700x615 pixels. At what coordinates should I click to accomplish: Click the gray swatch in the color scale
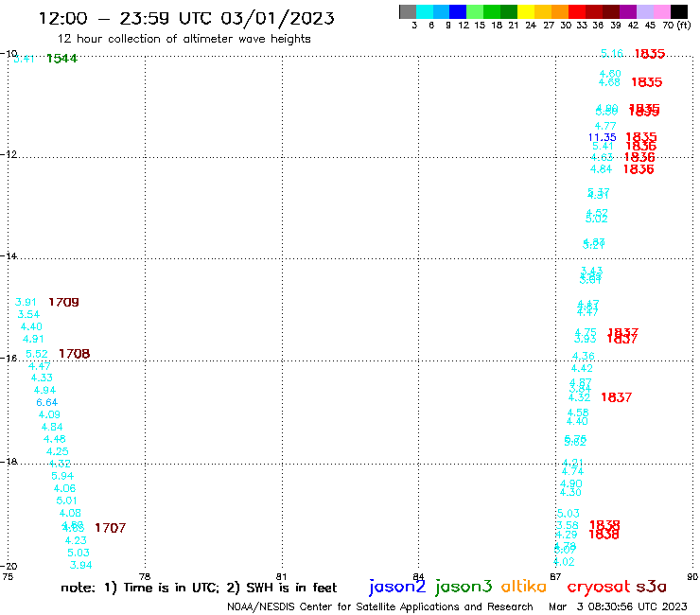pos(408,11)
